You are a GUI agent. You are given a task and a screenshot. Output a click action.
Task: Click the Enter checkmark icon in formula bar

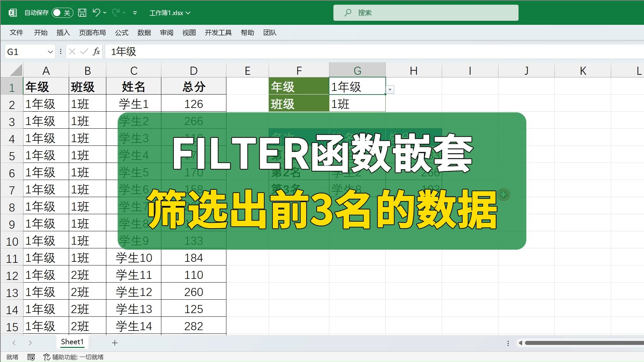(x=84, y=52)
